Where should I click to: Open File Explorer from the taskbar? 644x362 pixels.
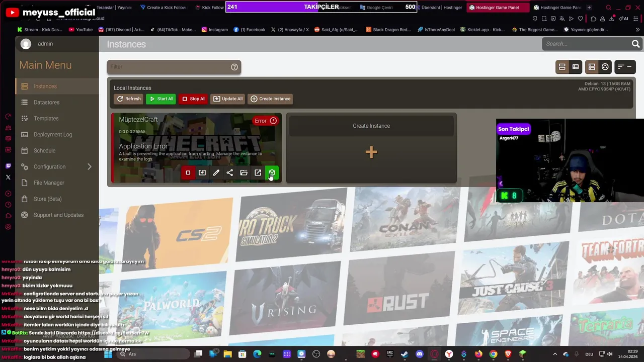[x=228, y=354]
